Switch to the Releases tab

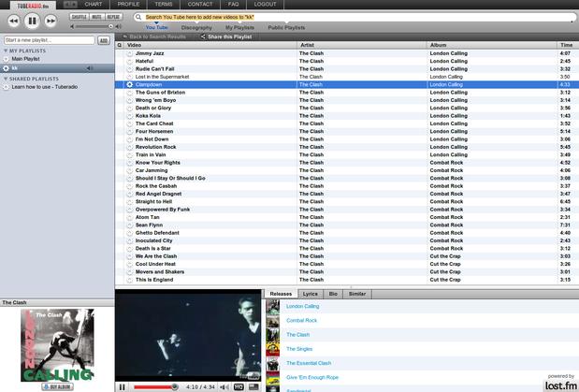point(281,294)
